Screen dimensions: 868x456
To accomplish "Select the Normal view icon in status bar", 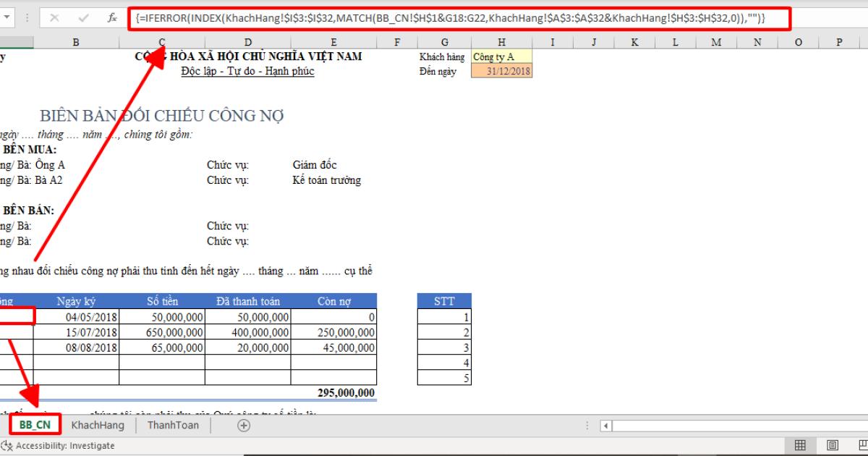I will (x=800, y=445).
